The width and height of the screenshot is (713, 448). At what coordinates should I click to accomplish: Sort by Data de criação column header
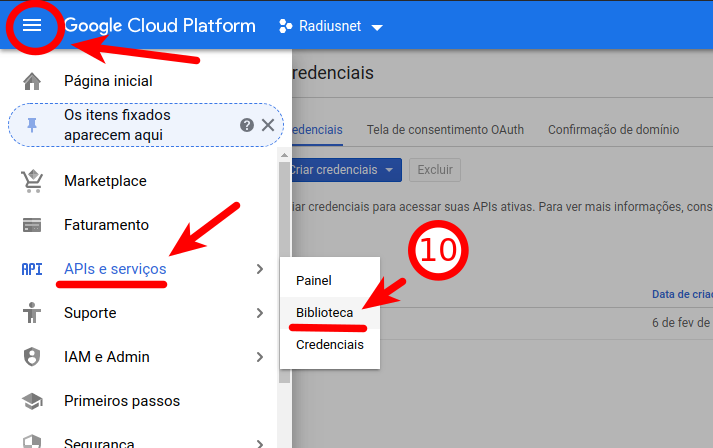point(682,294)
